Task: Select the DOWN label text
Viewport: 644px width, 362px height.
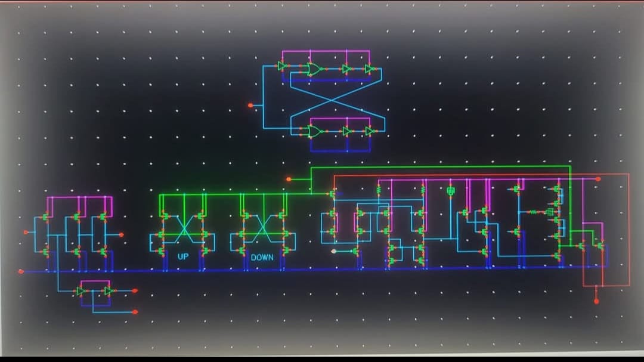Action: click(262, 258)
